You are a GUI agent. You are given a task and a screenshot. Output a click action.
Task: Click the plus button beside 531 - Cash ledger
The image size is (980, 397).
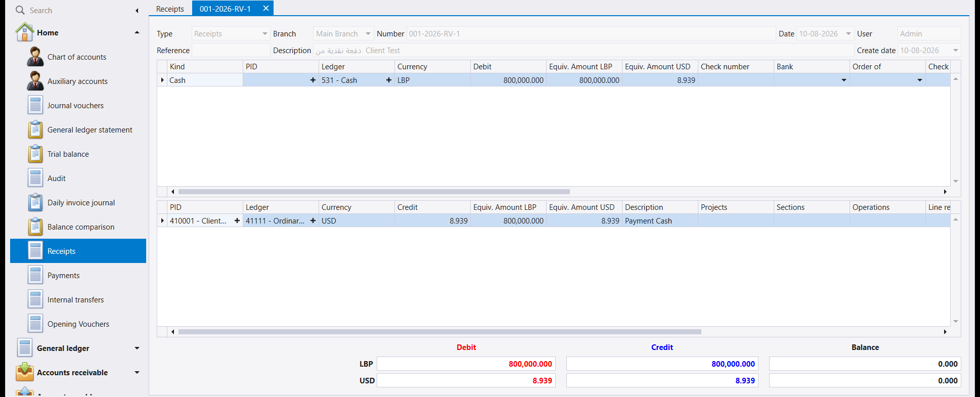tap(388, 80)
